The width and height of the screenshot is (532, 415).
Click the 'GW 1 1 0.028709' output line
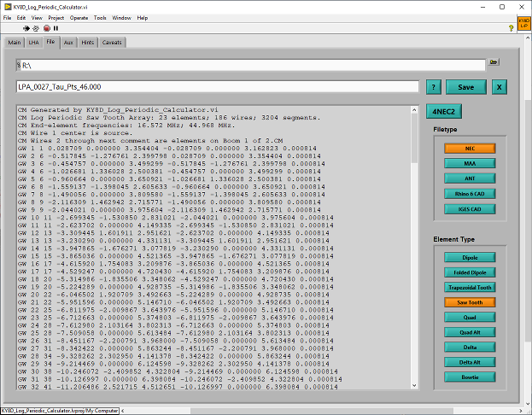coord(167,149)
